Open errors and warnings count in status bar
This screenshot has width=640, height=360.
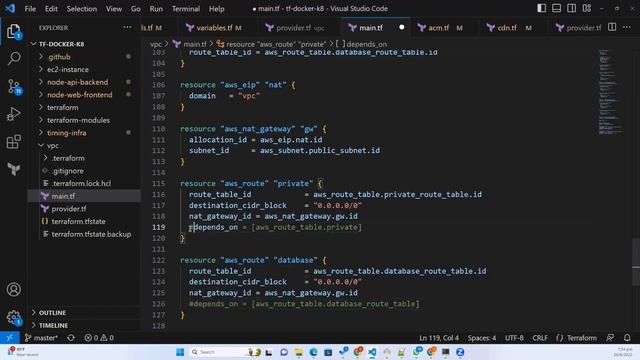click(99, 338)
